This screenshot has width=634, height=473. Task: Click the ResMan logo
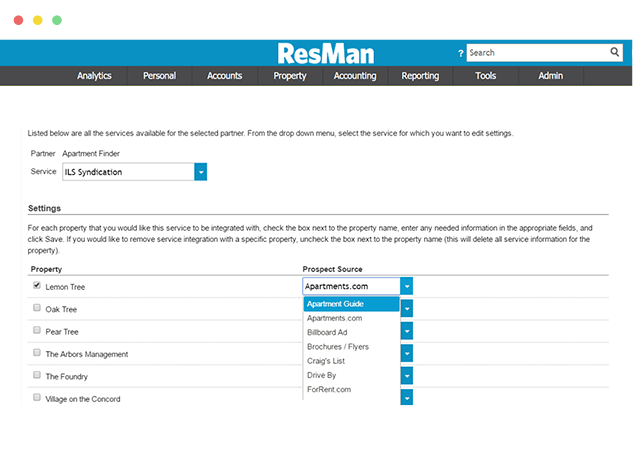point(326,54)
